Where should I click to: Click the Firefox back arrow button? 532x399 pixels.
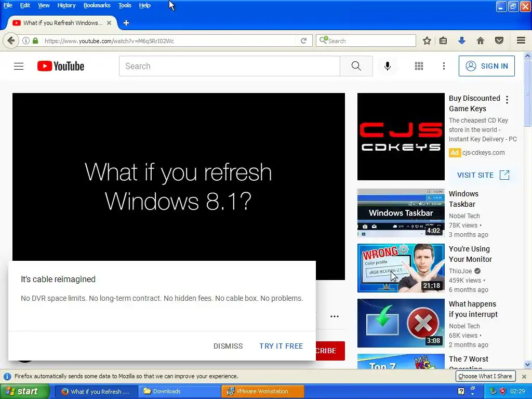point(11,41)
